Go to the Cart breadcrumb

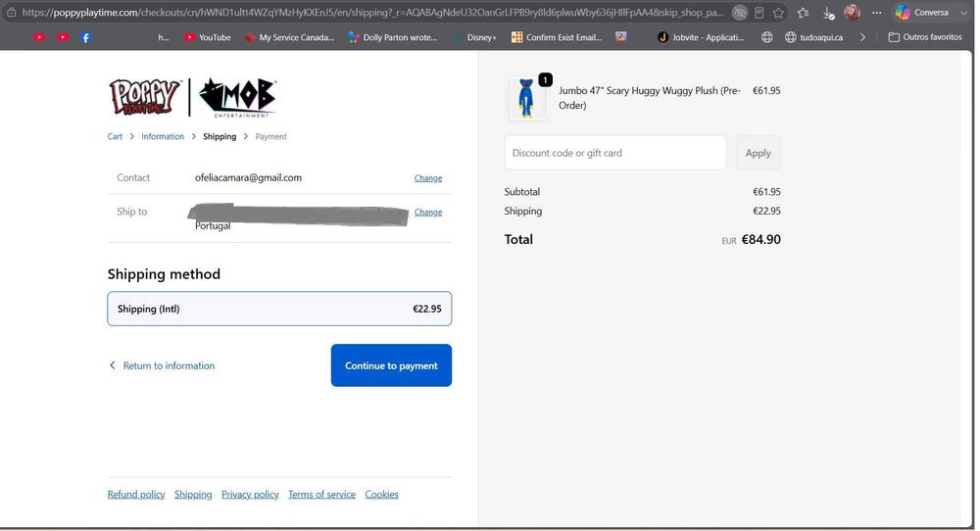click(x=115, y=136)
